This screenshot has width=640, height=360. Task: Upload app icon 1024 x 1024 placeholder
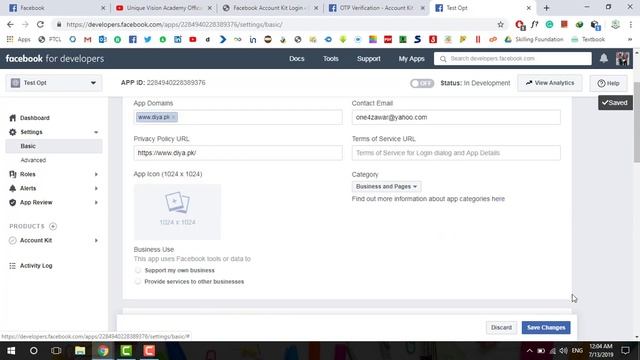177,211
